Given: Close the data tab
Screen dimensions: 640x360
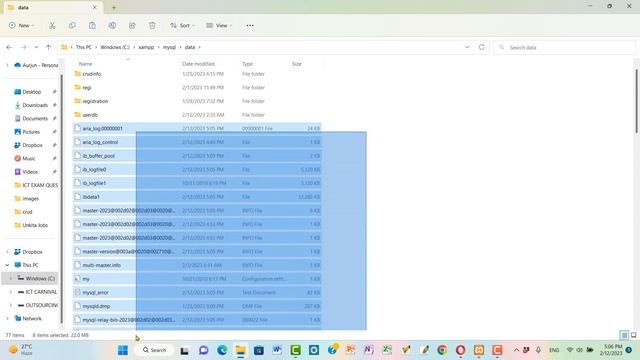Looking at the screenshot, I should pos(95,7).
